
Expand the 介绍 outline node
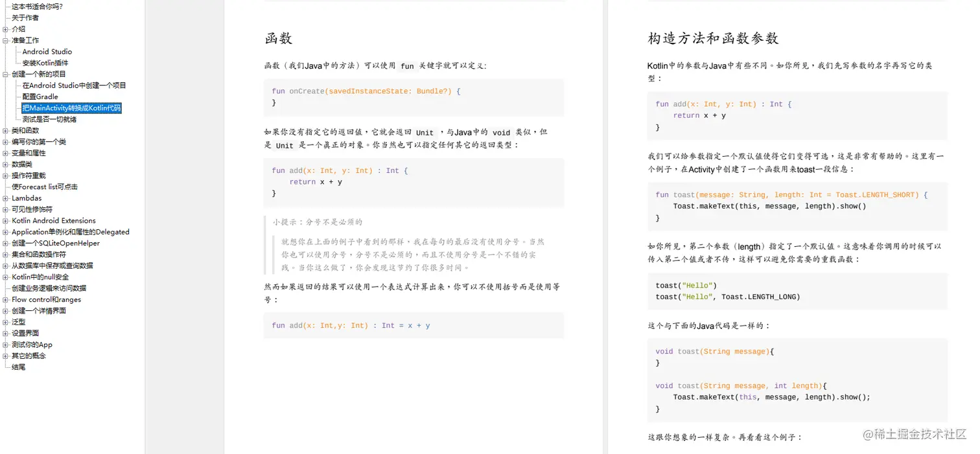[6, 29]
